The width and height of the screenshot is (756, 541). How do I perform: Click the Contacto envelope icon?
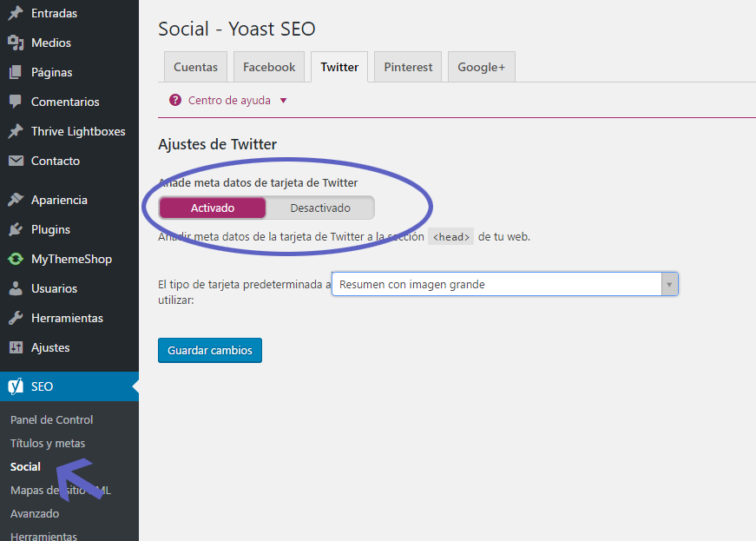16,161
